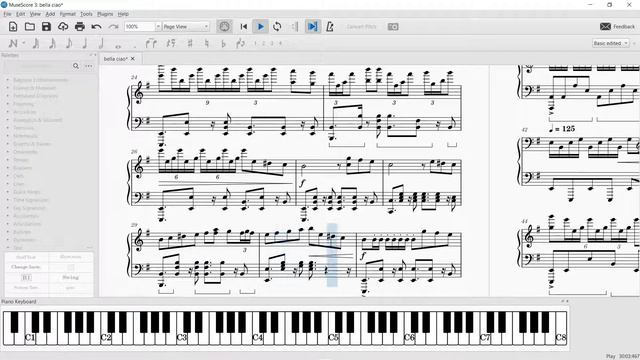
Task: Switch to the bella ciao* score tab
Action: pyautogui.click(x=116, y=59)
